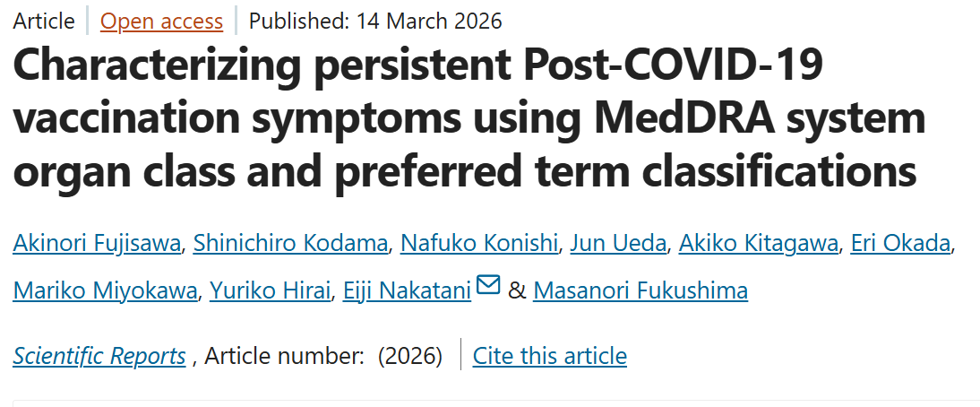Click the ampersand before Masanori Fukushima
The width and height of the screenshot is (980, 407).
[517, 290]
